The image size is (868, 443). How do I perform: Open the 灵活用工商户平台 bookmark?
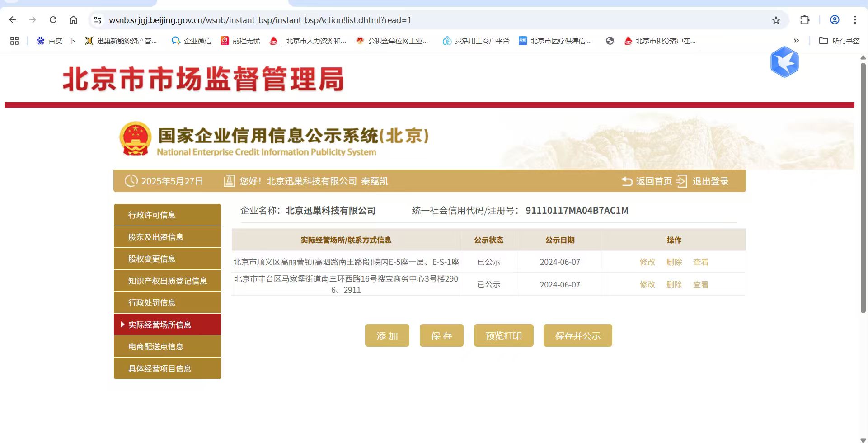tap(476, 41)
